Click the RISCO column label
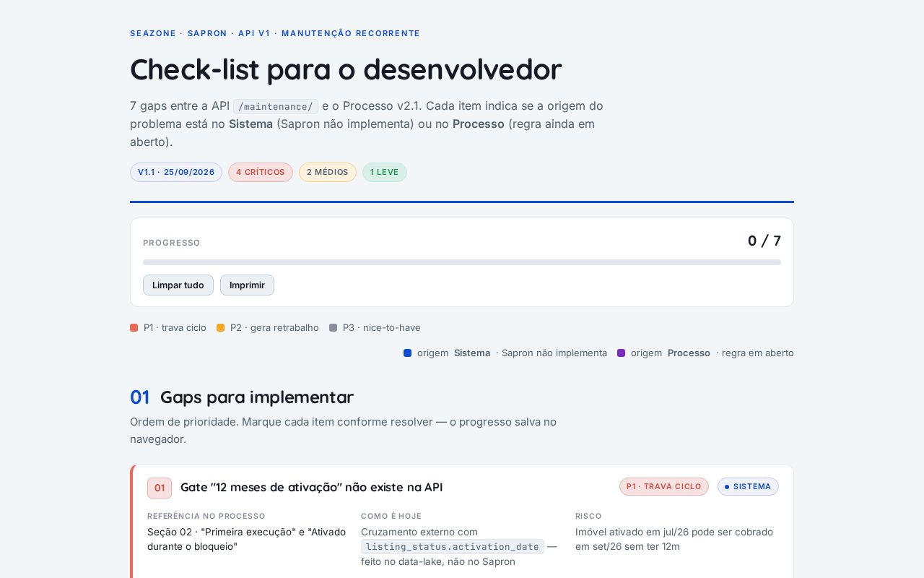This screenshot has width=924, height=578. [x=588, y=516]
